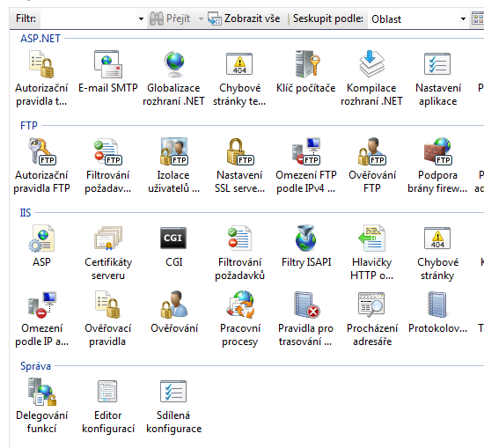Open FTP Izolace uživatelů feature
Image resolution: width=484 pixels, height=448 pixels.
click(173, 165)
